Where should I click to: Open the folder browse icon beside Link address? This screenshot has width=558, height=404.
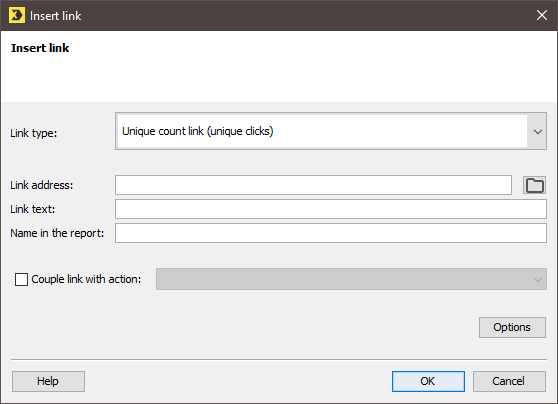click(x=534, y=185)
